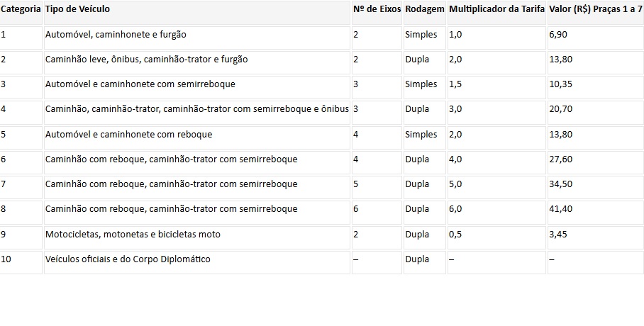Select Motocicletas, motonetas e bicicletas moto
The width and height of the screenshot is (644, 326).
pos(196,237)
